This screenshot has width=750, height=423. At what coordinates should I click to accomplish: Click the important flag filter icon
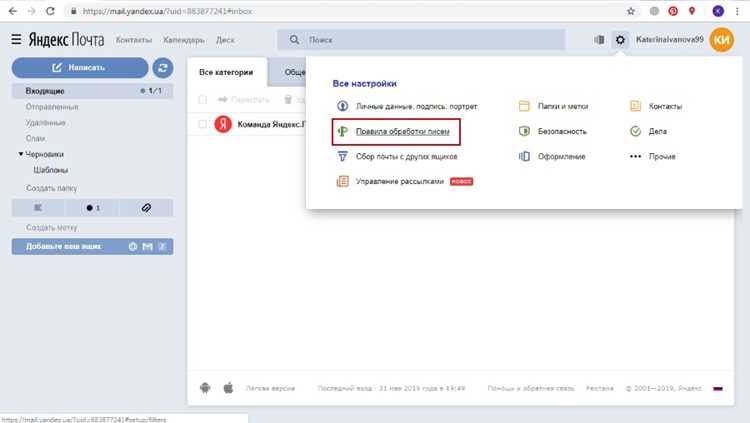point(38,208)
